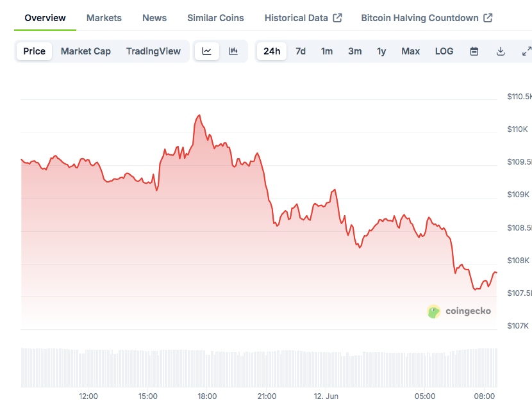Switch chart to Market Cap
This screenshot has height=406, width=532.
86,51
